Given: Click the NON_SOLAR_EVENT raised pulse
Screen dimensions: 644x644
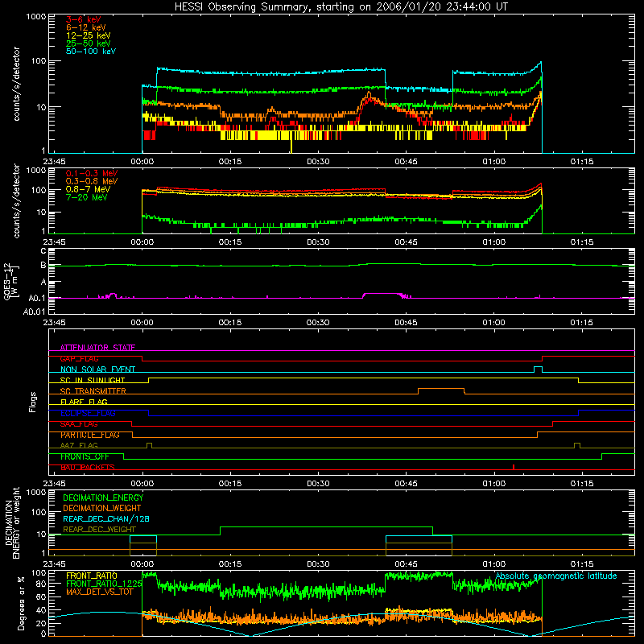Looking at the screenshot, I should (x=538, y=368).
